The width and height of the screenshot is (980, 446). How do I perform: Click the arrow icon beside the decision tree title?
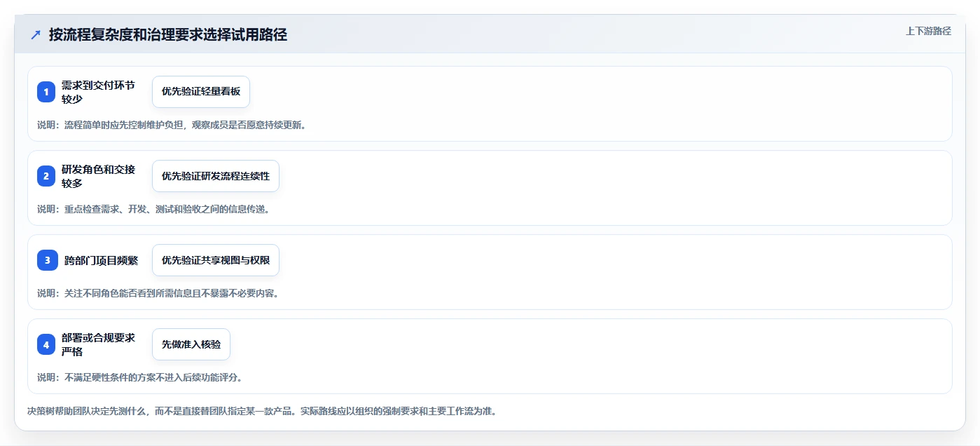(x=36, y=35)
